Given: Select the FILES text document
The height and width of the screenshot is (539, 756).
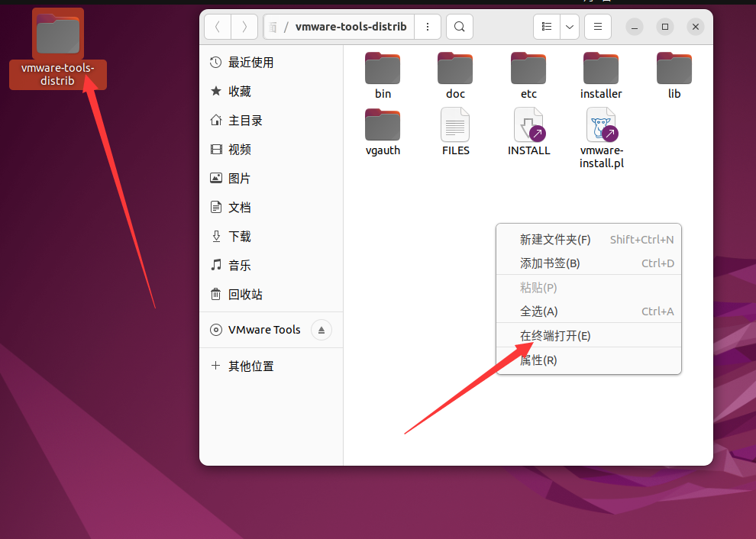Looking at the screenshot, I should 455,132.
